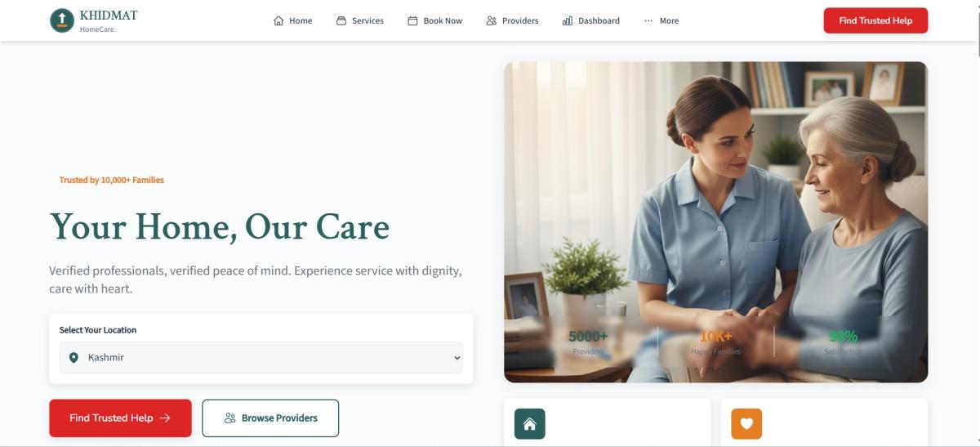980x447 pixels.
Task: Click the header Find Trusted Help button
Action: [x=875, y=20]
